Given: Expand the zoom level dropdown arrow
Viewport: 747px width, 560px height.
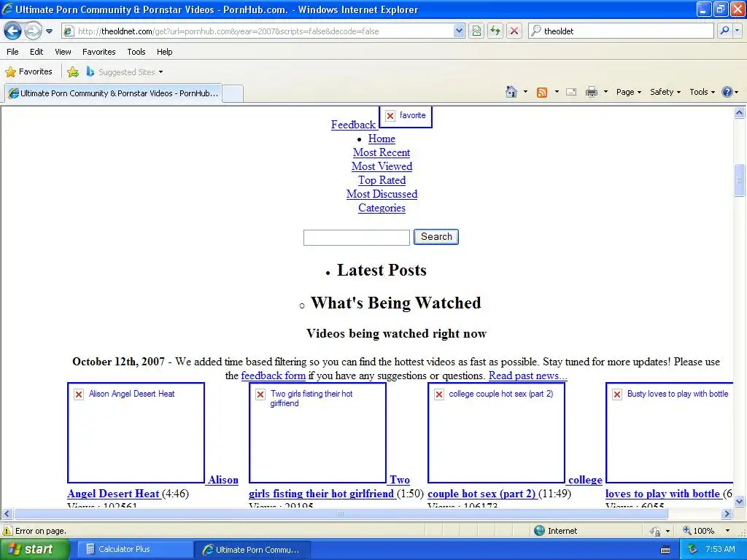Looking at the screenshot, I should (727, 531).
